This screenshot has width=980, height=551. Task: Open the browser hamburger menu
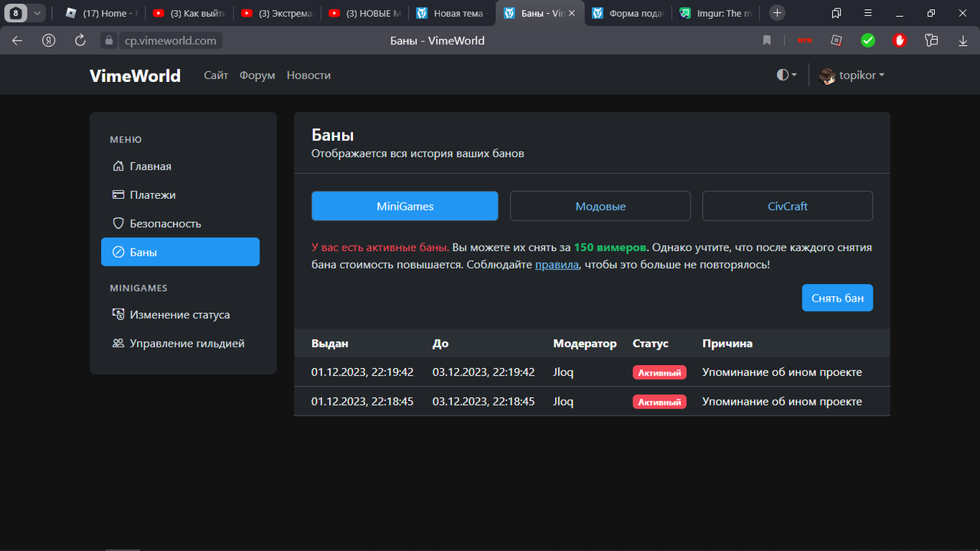click(x=867, y=13)
